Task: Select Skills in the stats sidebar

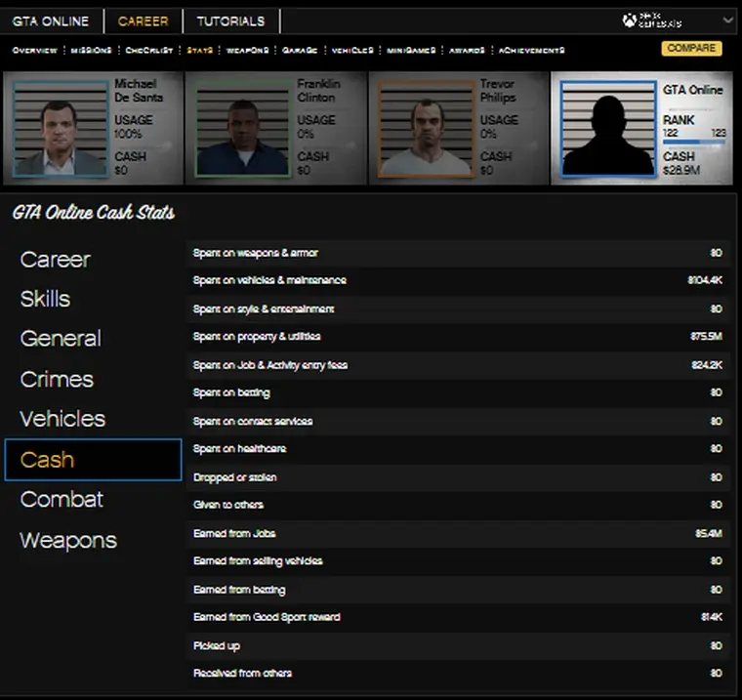Action: pos(46,299)
